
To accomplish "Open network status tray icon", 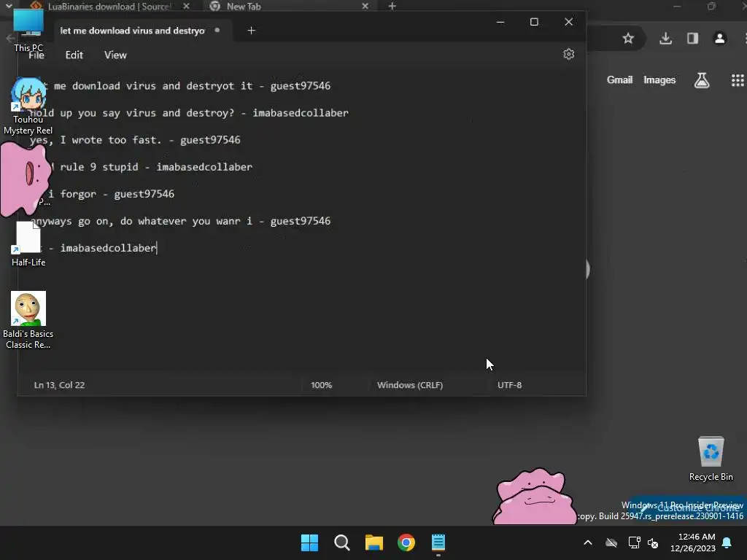I will pos(634,542).
